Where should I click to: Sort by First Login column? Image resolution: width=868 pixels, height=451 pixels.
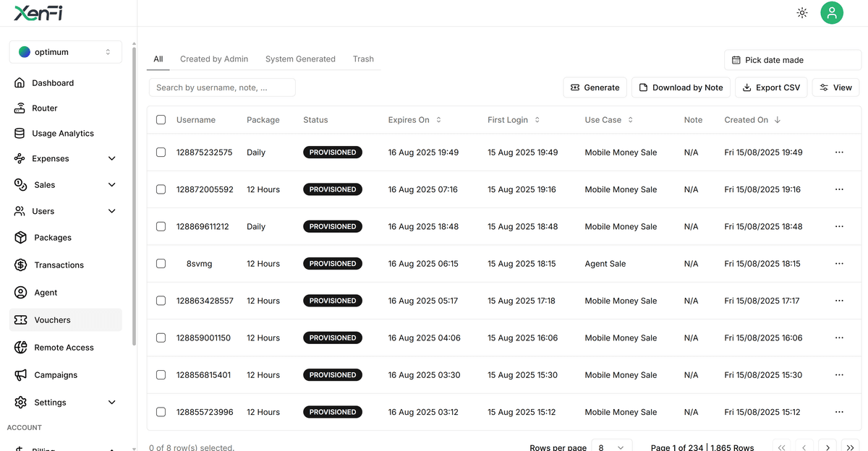point(514,120)
